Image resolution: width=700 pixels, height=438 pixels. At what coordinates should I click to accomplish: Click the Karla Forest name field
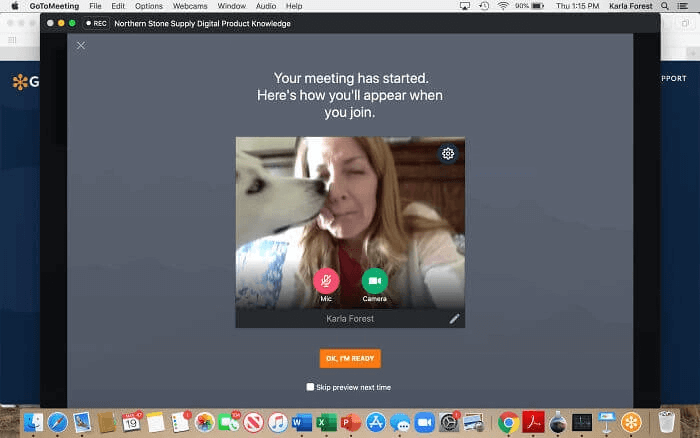coord(349,318)
